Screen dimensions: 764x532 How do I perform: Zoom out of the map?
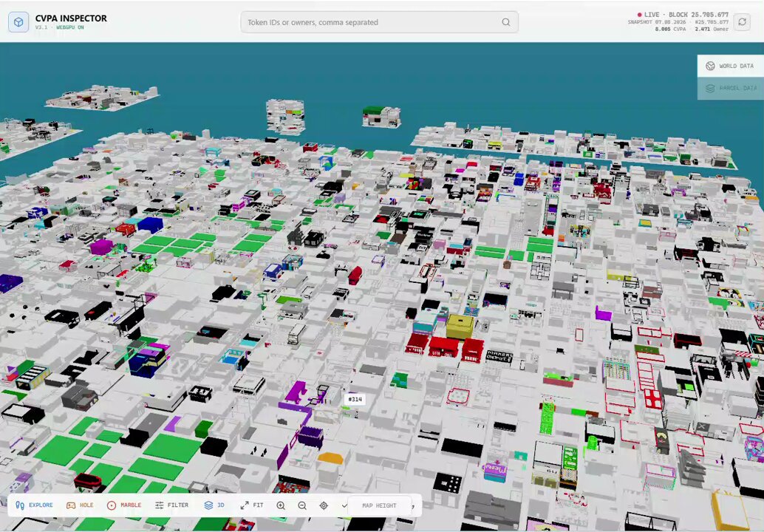tap(302, 505)
